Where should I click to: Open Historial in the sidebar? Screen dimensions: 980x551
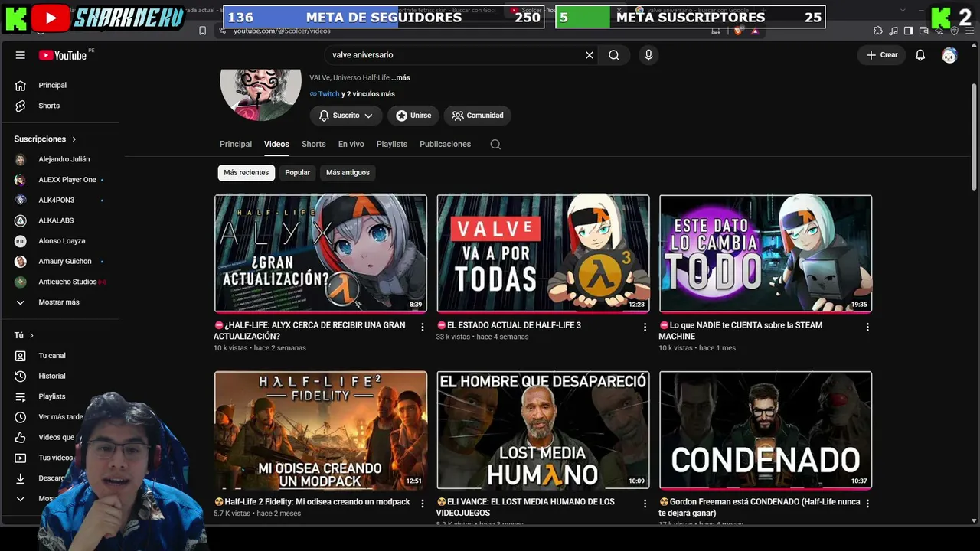54,377
